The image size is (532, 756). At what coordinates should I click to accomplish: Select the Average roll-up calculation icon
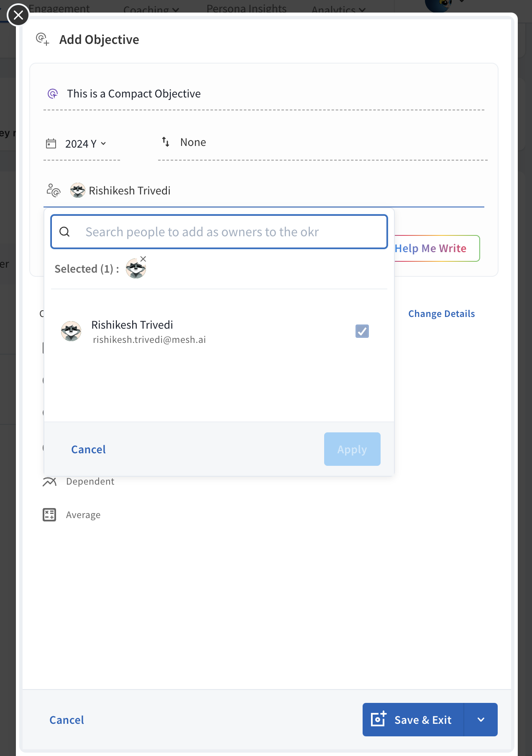click(x=49, y=515)
